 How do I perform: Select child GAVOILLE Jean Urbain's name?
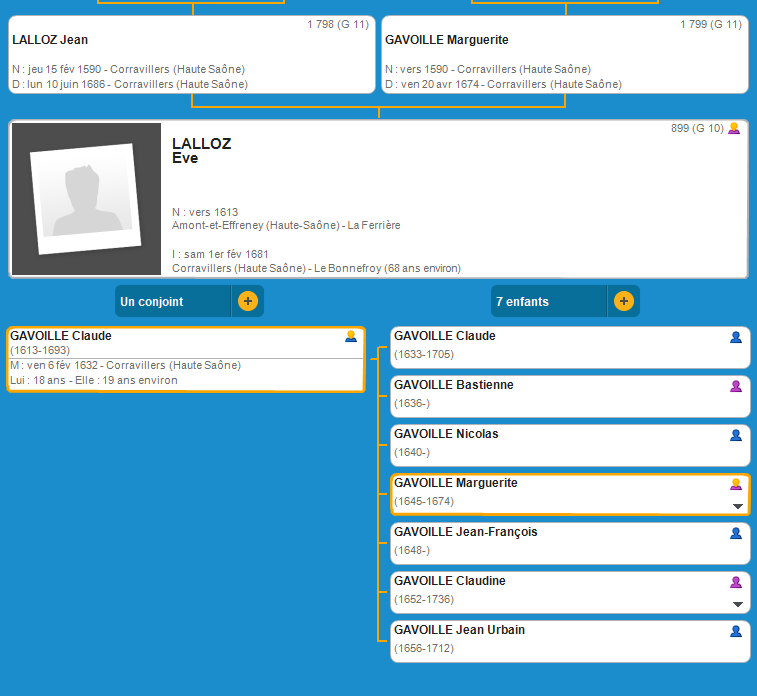(459, 630)
